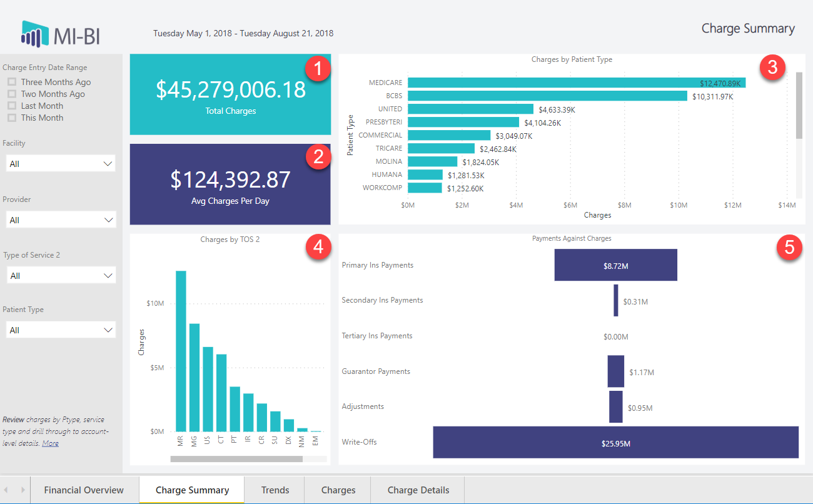This screenshot has height=504, width=813.
Task: Open the Facility dropdown
Action: click(x=61, y=163)
